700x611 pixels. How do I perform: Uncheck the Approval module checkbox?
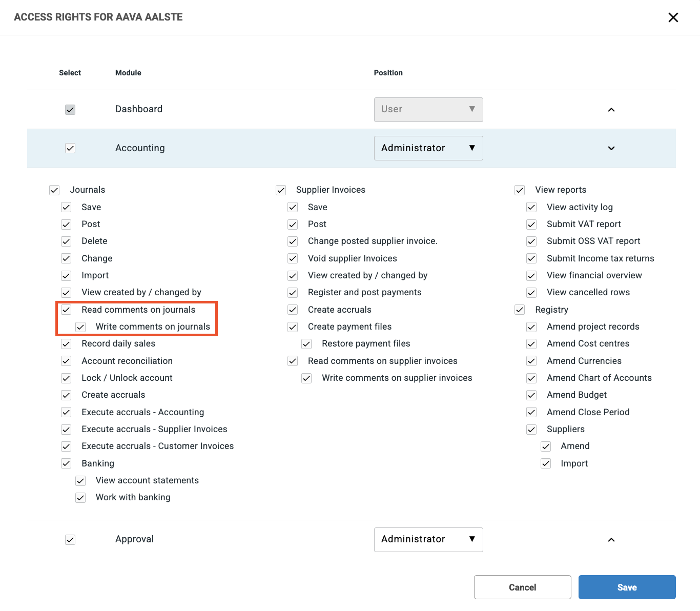[x=70, y=540]
